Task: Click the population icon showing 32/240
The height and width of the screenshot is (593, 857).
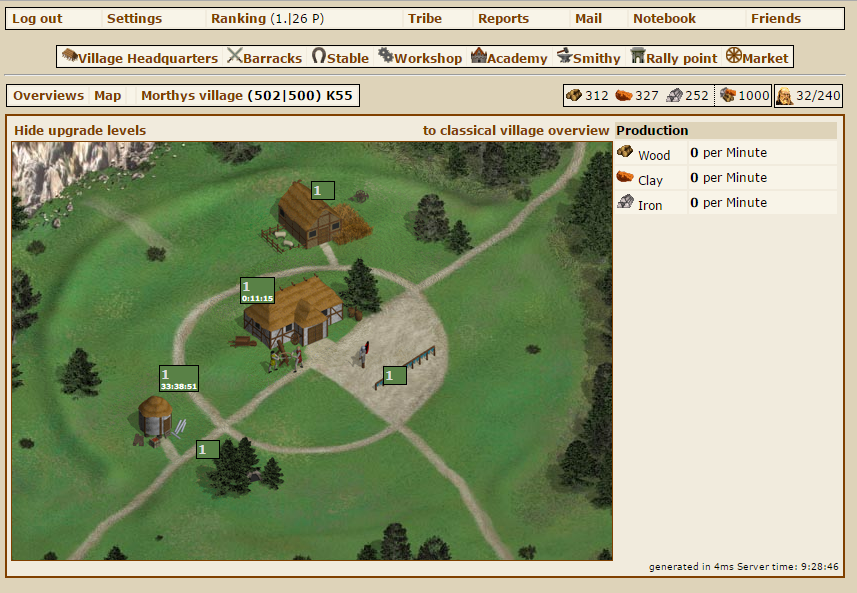Action: [784, 96]
